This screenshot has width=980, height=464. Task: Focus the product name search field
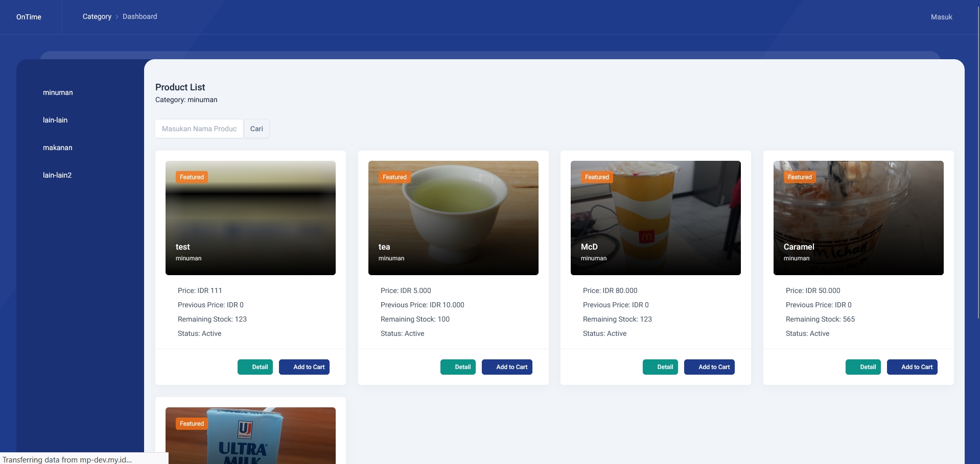199,129
